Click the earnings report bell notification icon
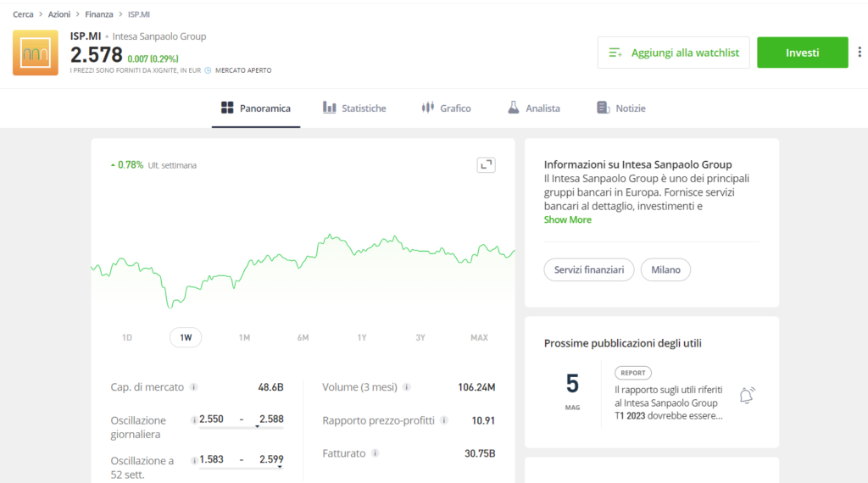This screenshot has height=483, width=868. point(747,396)
